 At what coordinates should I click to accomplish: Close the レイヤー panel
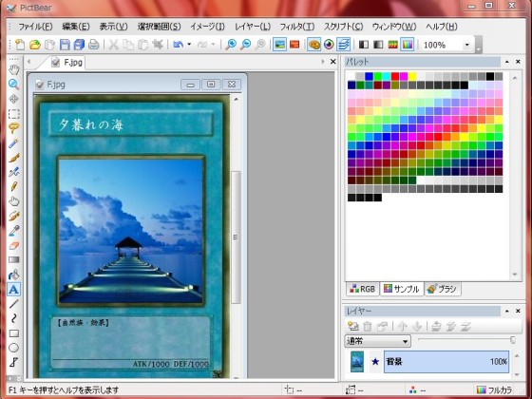(x=518, y=311)
